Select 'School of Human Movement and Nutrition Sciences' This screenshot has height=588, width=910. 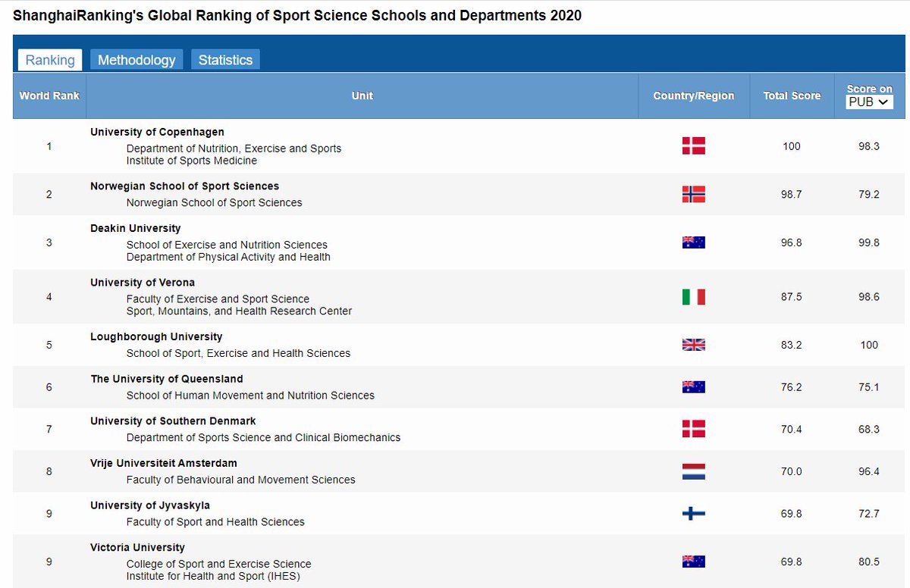(250, 396)
